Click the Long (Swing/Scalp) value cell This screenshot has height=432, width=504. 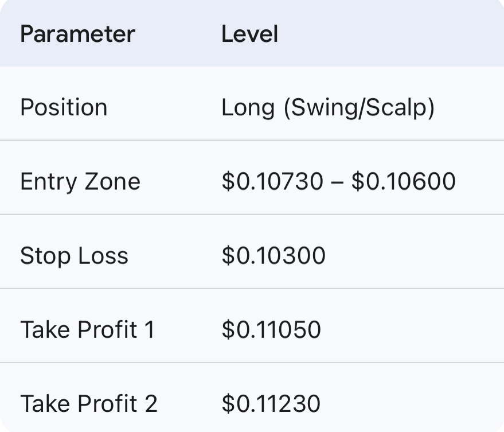coord(327,108)
